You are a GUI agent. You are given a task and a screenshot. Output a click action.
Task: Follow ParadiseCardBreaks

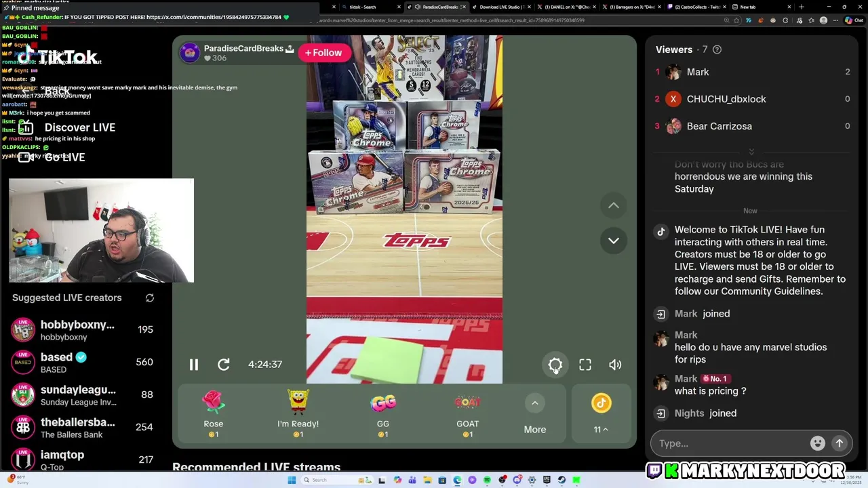324,53
